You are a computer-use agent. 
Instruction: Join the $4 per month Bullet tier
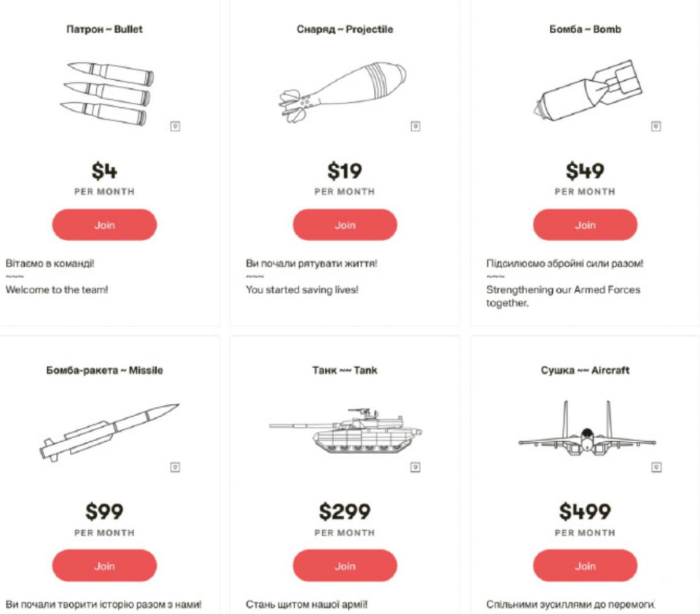click(105, 225)
